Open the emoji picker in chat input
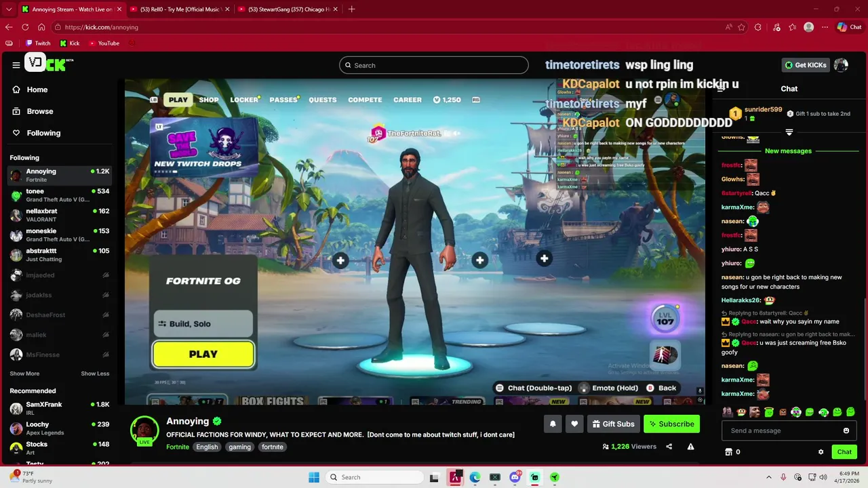Viewport: 868px width, 488px height. [846, 430]
